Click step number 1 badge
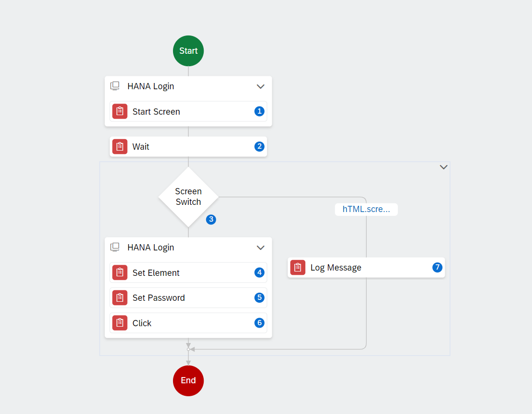The width and height of the screenshot is (532, 414). click(x=260, y=111)
